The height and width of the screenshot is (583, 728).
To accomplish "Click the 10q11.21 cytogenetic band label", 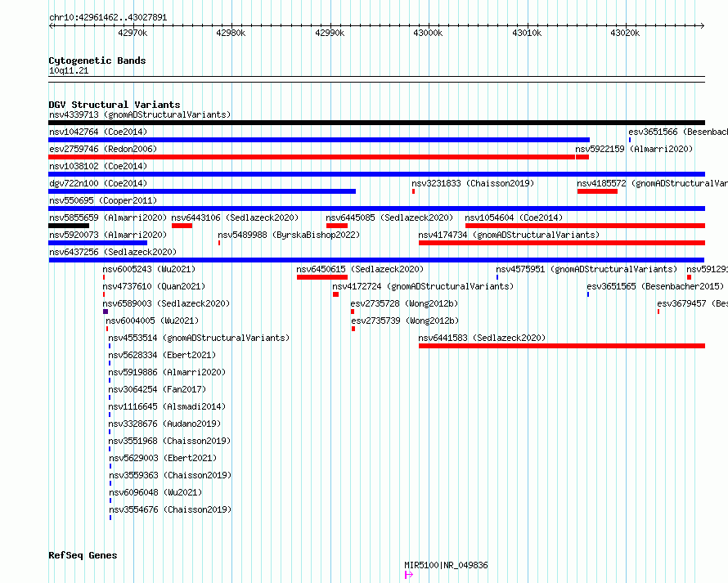I will pyautogui.click(x=69, y=70).
